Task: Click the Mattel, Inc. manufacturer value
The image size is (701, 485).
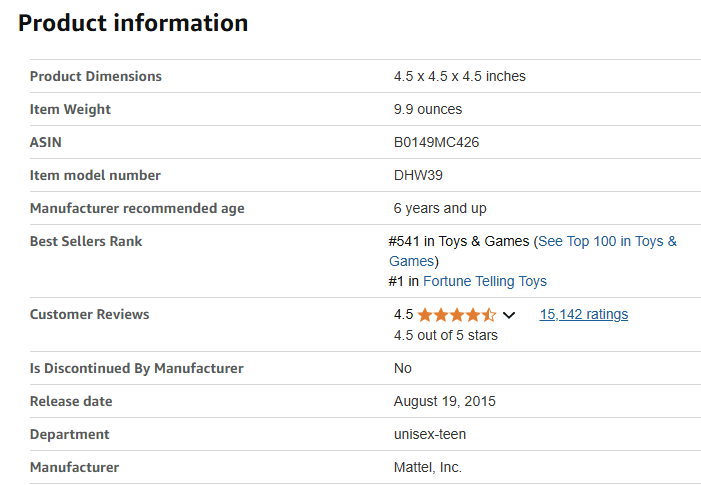Action: point(428,467)
